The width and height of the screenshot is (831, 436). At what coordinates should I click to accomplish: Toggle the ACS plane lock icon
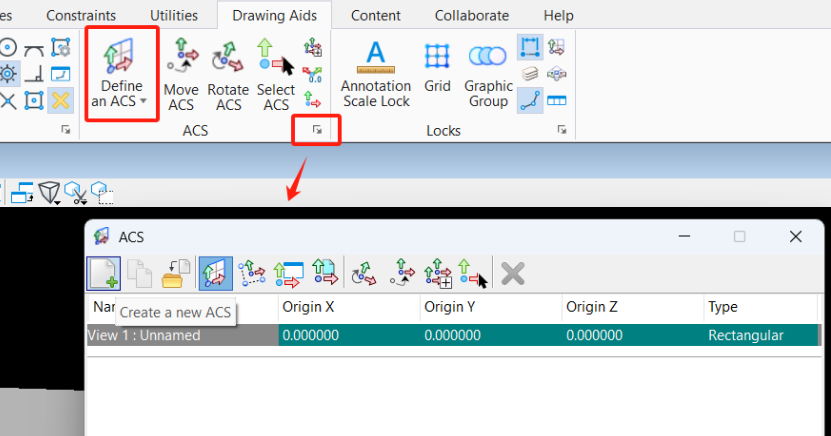(556, 47)
